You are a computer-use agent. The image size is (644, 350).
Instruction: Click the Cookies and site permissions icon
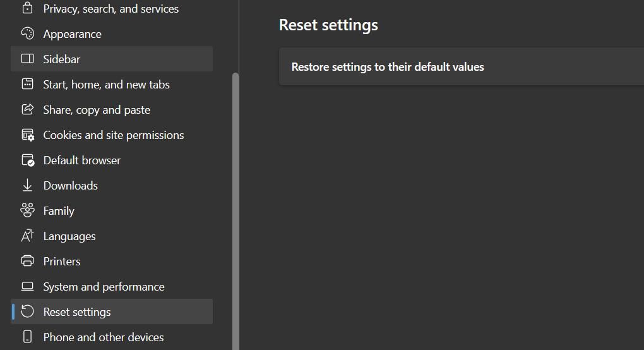coord(27,135)
